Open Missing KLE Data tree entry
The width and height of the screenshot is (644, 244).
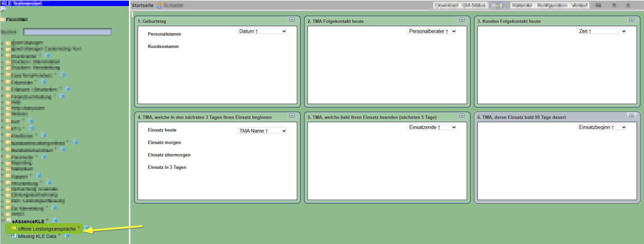[x=37, y=236]
